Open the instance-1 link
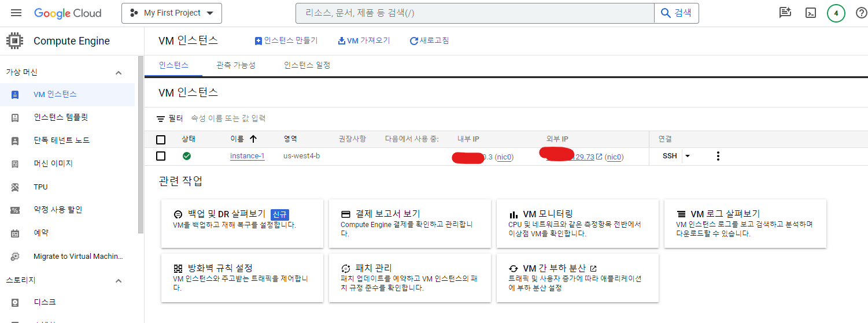This screenshot has width=868, height=323. (247, 156)
